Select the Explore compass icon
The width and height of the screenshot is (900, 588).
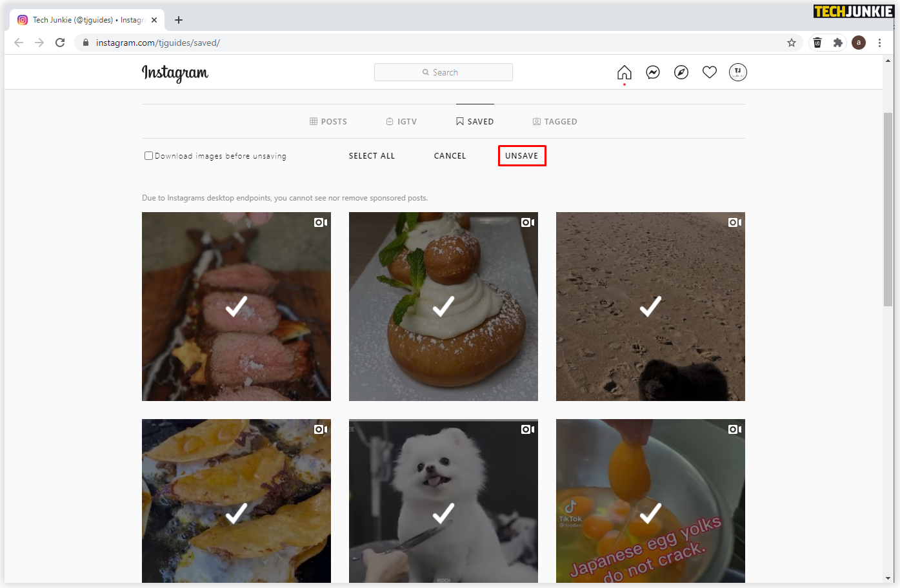tap(681, 72)
